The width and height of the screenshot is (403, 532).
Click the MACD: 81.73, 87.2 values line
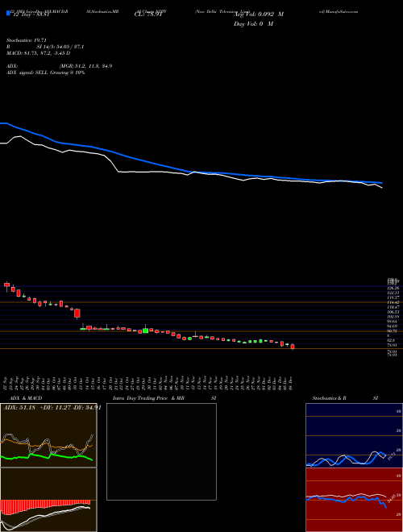click(39, 53)
